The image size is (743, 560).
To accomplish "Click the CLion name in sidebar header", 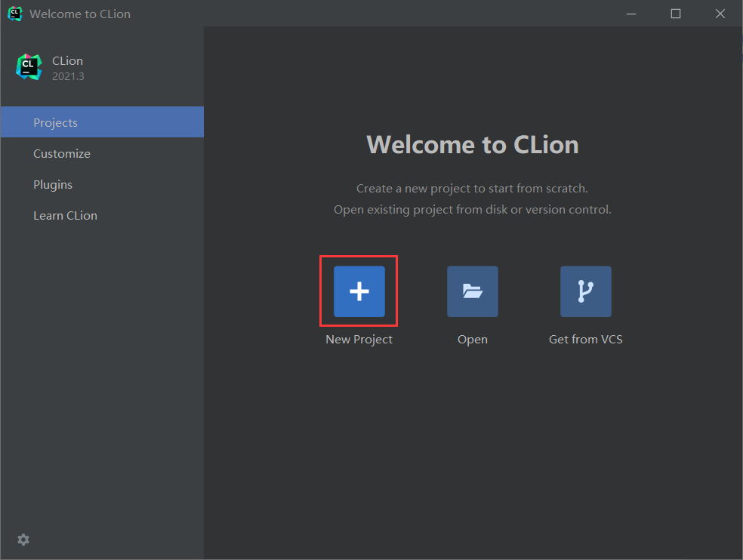I will pos(68,61).
